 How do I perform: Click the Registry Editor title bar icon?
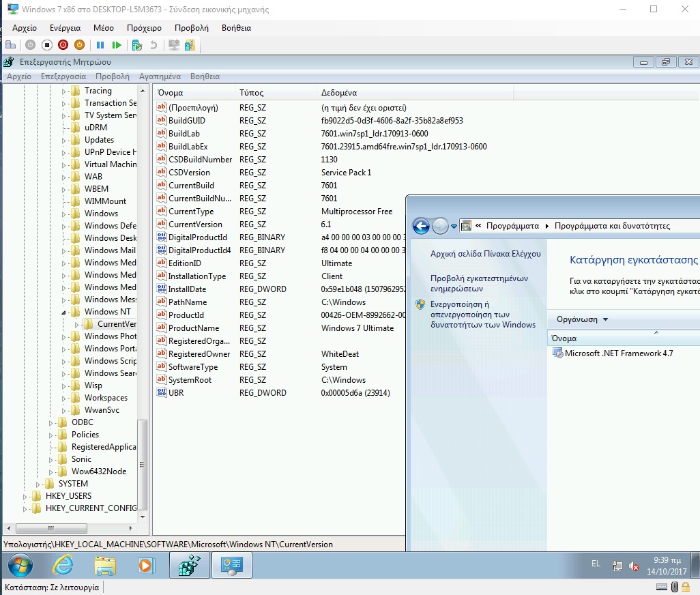[8, 62]
